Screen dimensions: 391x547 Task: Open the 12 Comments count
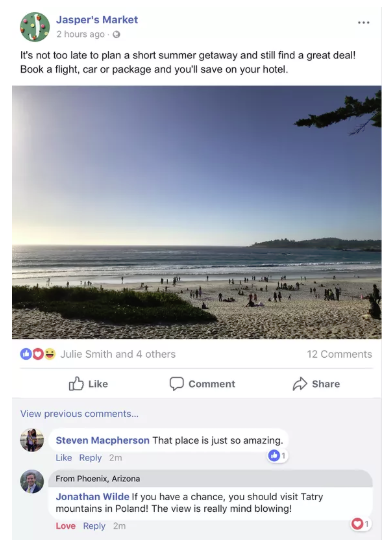(x=339, y=354)
